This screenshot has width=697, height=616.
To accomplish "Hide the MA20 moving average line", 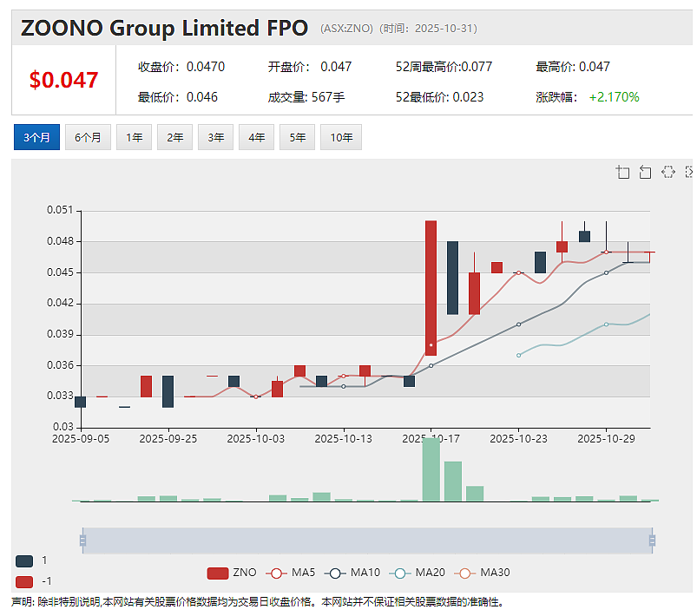I will [417, 573].
